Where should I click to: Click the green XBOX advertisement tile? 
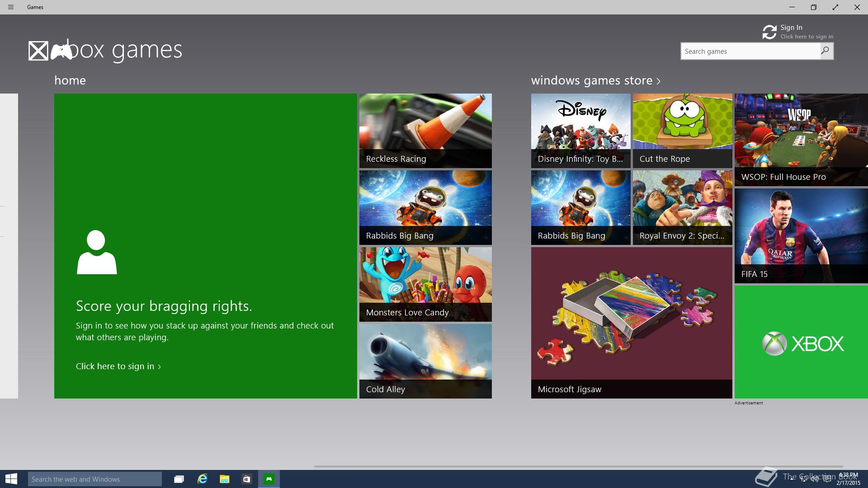(x=801, y=342)
